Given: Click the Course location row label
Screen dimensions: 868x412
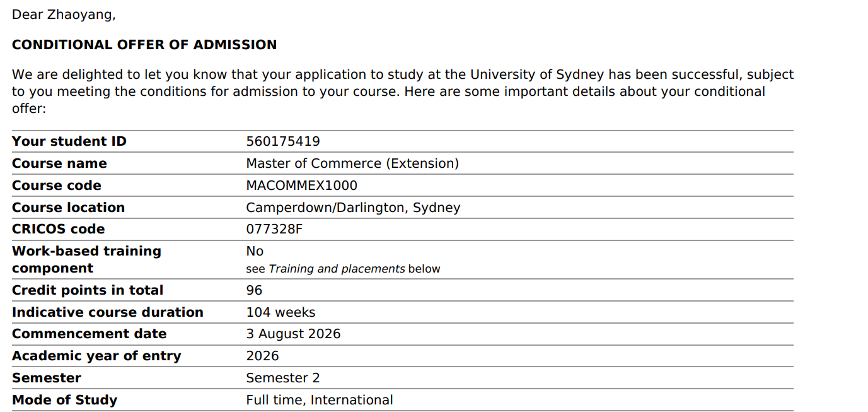Looking at the screenshot, I should 68,208.
